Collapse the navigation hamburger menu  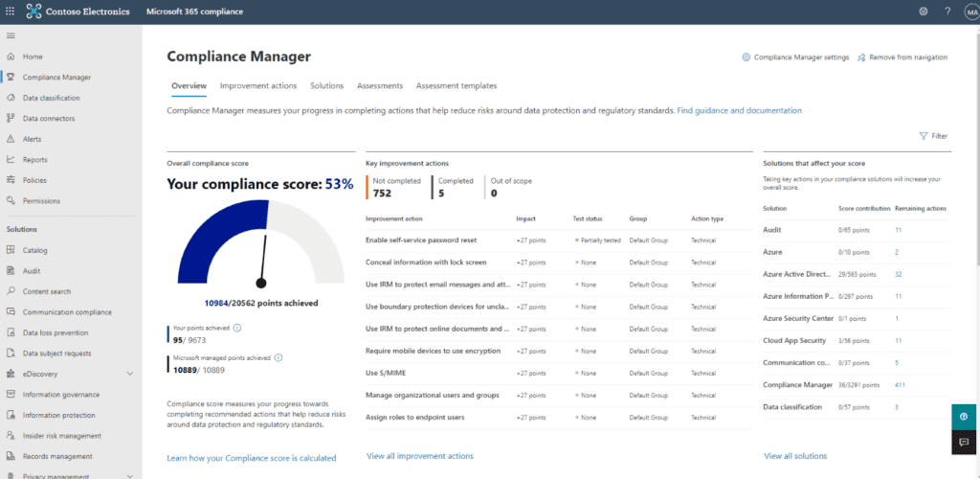click(x=10, y=35)
